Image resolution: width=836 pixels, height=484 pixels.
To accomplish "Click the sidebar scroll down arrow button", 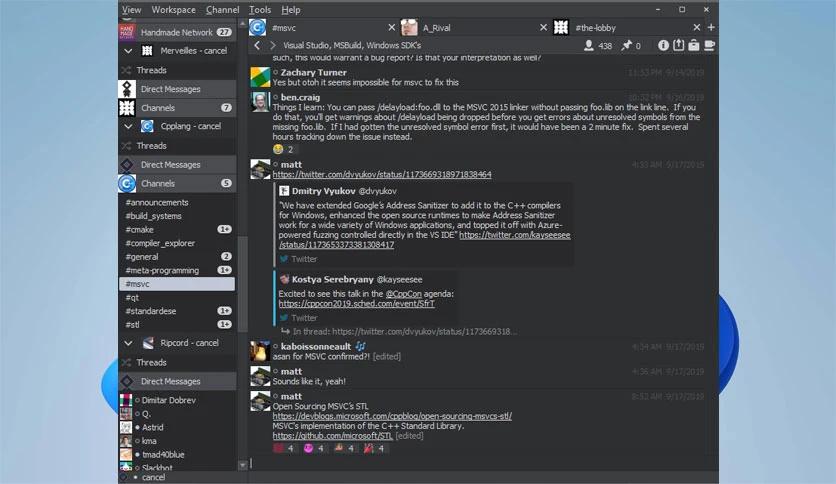I will click(243, 465).
